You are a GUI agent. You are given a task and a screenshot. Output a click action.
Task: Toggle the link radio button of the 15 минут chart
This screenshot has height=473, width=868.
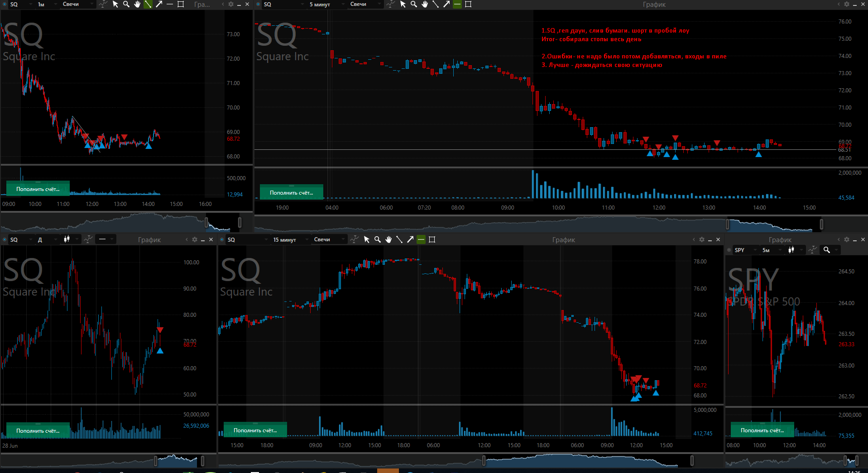pos(222,239)
